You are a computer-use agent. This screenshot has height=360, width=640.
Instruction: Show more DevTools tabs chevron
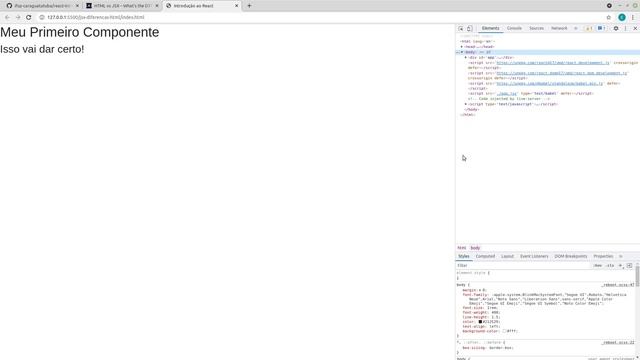point(576,29)
